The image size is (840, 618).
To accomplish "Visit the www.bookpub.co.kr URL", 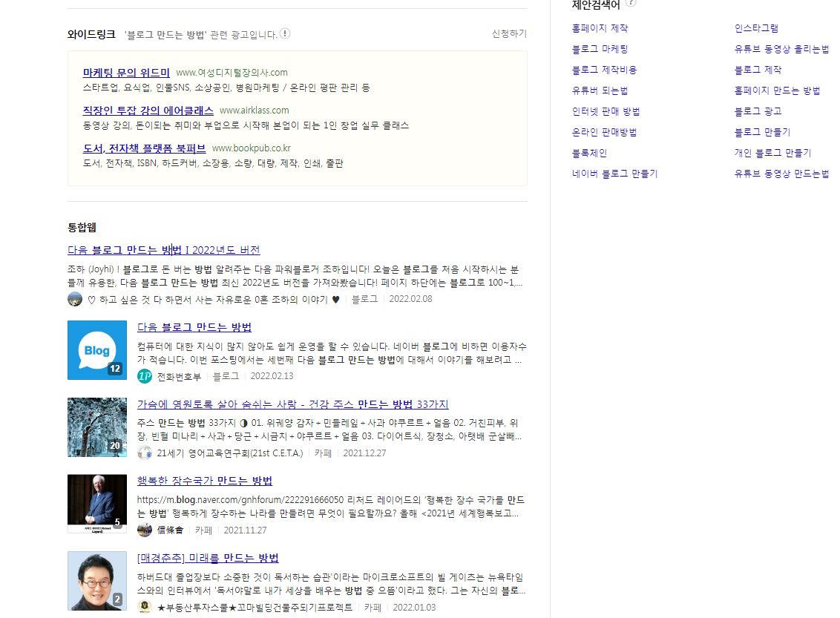I will 252,148.
